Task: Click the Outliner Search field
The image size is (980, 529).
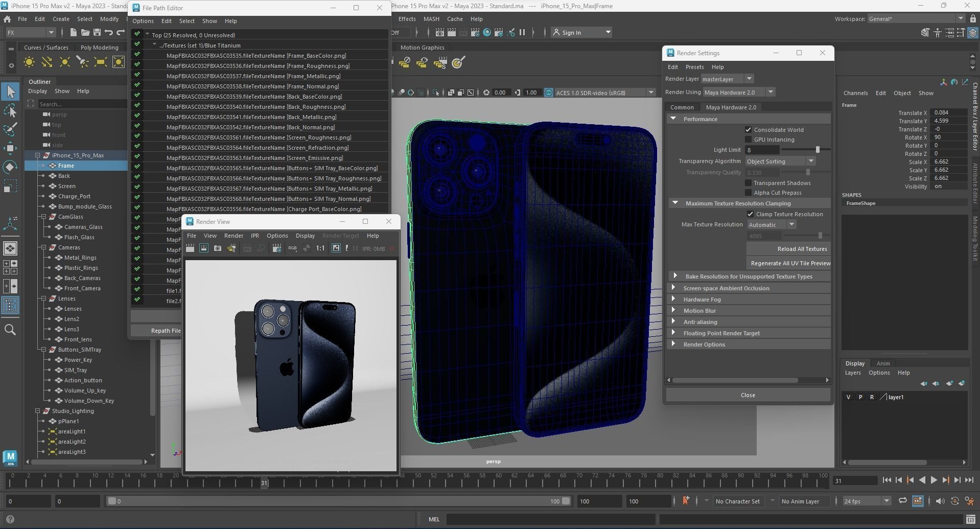Action: 82,104
